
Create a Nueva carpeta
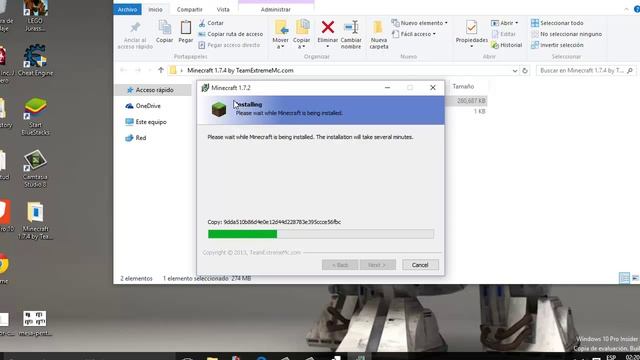pyautogui.click(x=379, y=35)
